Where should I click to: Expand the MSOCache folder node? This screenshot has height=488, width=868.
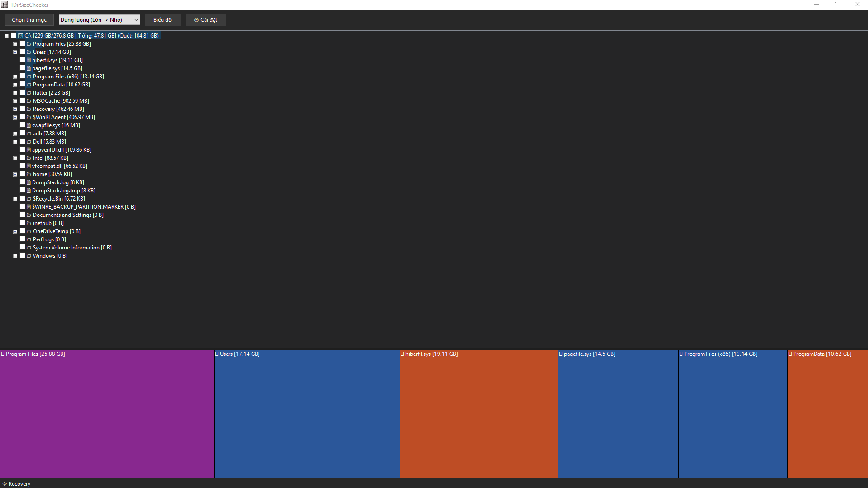click(15, 101)
